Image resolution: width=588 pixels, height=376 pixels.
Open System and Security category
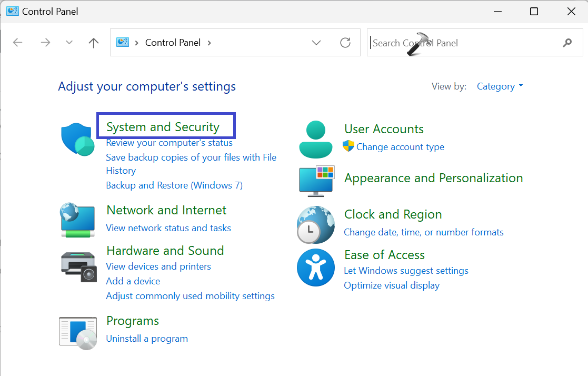[163, 127]
